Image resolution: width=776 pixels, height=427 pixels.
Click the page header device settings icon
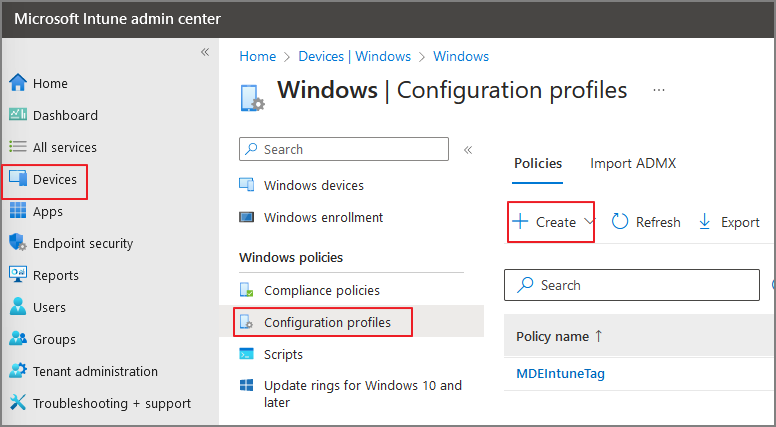(252, 97)
